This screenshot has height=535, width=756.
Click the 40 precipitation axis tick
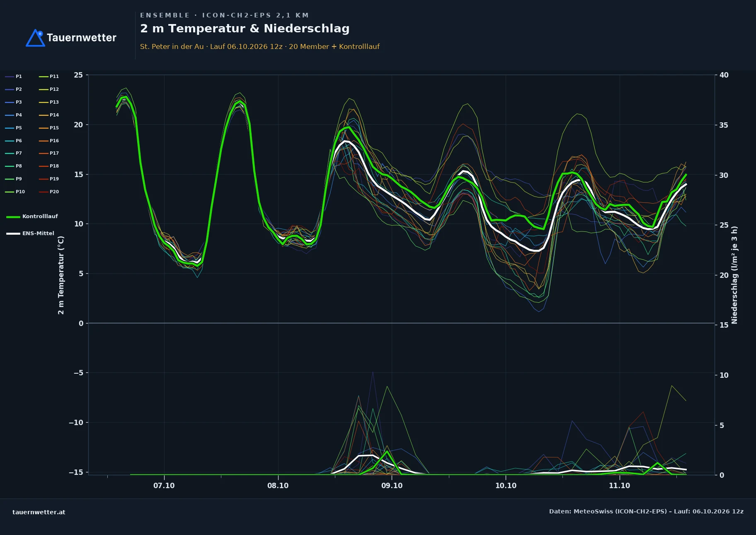click(724, 75)
